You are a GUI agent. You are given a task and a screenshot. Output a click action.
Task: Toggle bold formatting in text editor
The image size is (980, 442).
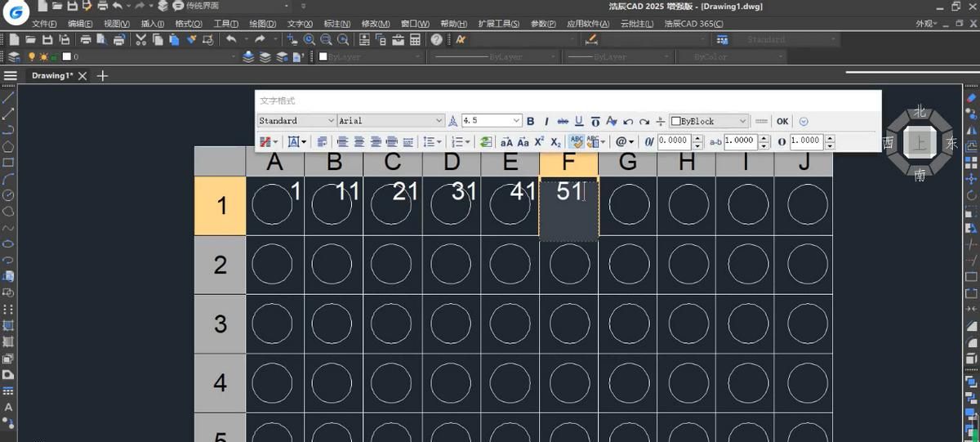point(530,121)
